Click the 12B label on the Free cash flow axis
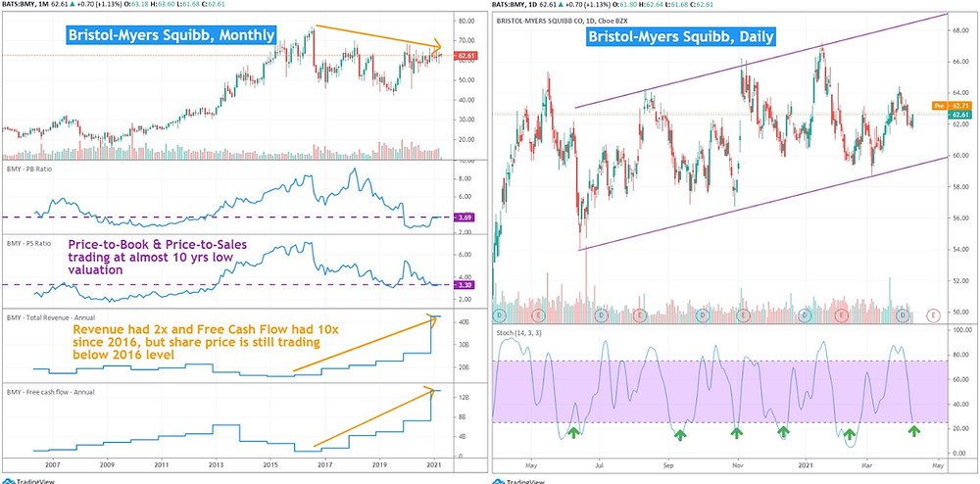Viewport: 980px width, 484px height. click(465, 398)
